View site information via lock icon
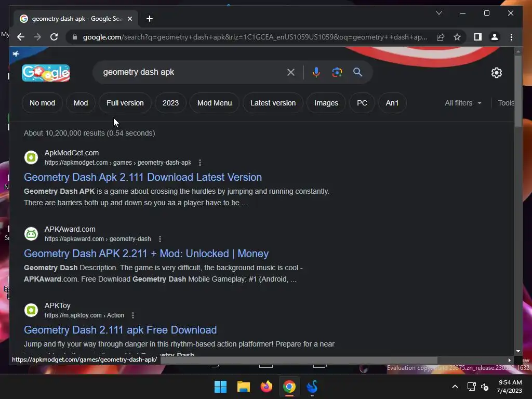 (x=75, y=37)
